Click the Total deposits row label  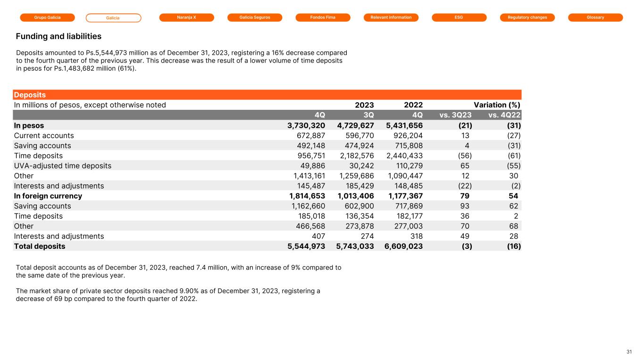click(40, 246)
